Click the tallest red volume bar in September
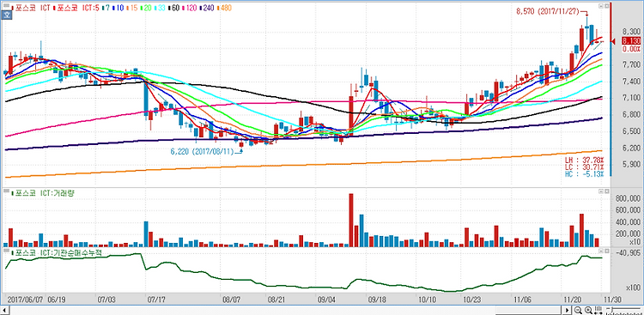The height and width of the screenshot is (315, 644). [x=351, y=220]
